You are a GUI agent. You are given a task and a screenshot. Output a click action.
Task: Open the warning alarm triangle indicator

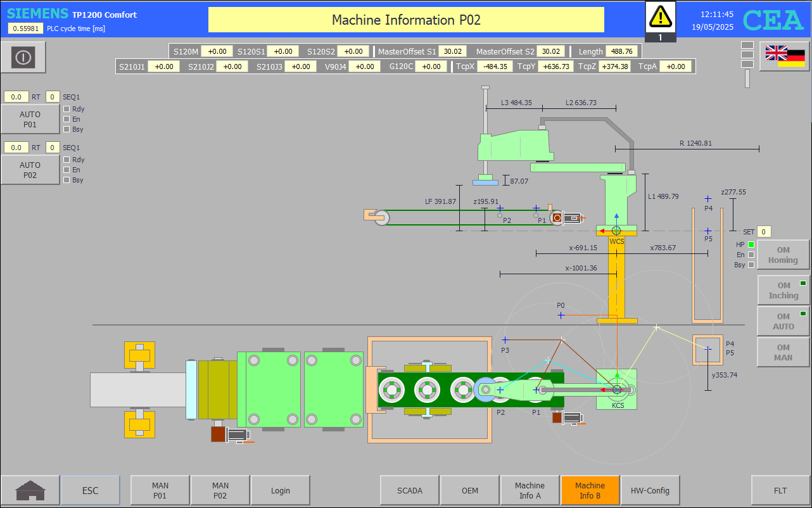tap(660, 16)
